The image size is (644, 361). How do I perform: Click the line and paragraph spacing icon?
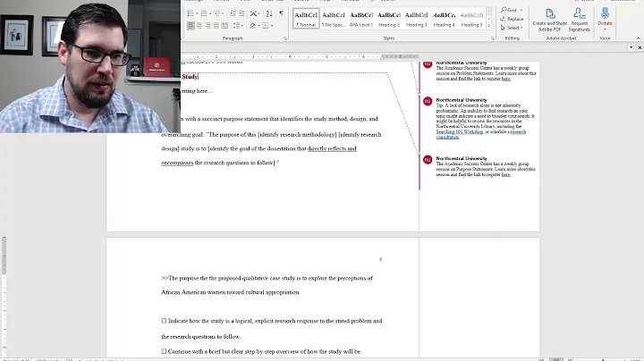[236, 25]
